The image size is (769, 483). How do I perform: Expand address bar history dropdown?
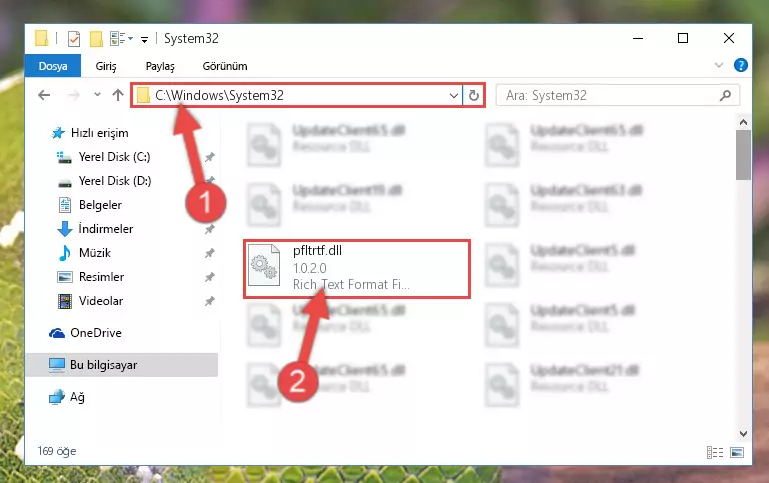coord(454,95)
